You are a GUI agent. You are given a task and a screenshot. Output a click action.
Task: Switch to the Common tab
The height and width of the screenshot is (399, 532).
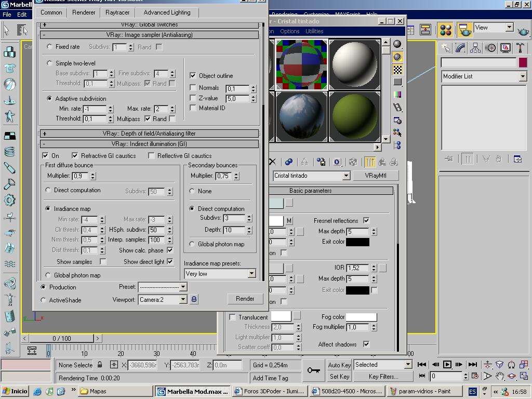click(51, 12)
